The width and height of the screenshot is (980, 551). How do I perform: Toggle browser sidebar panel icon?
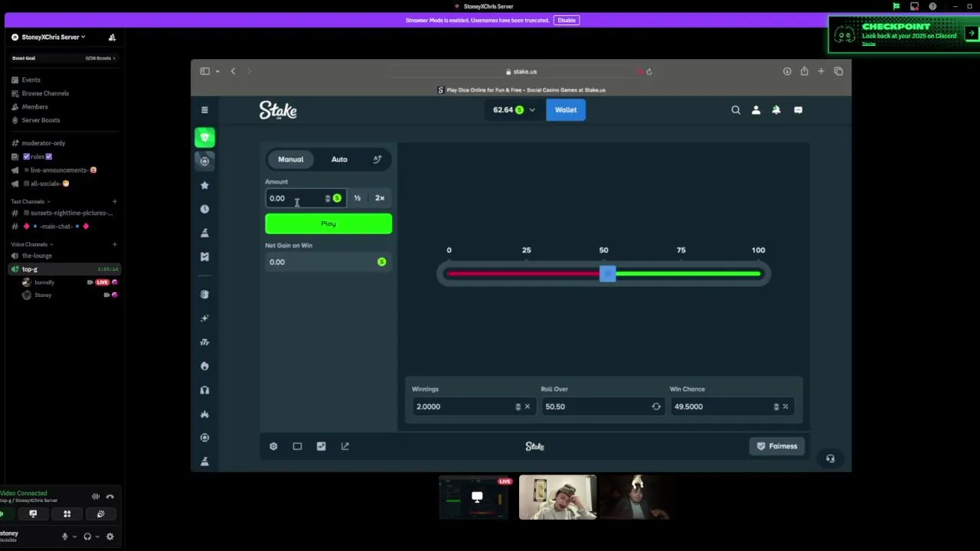[x=204, y=71]
